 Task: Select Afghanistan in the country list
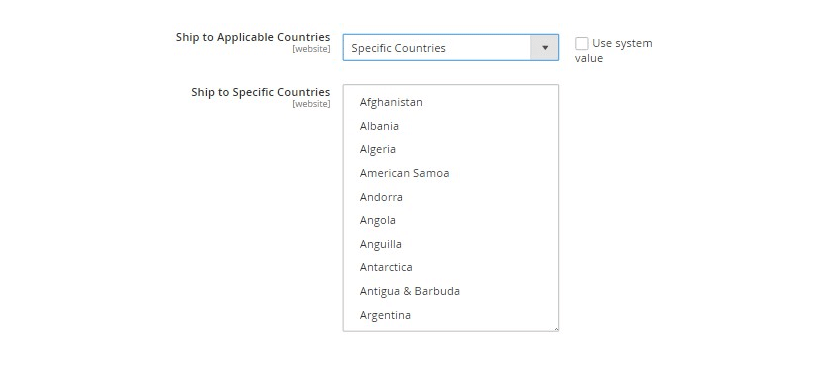pyautogui.click(x=391, y=102)
